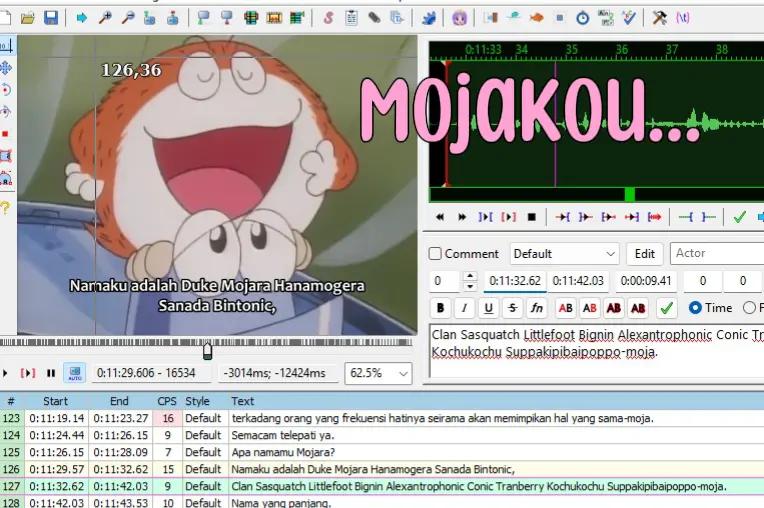Toggle italic formatting button
The image size is (764, 508).
pyautogui.click(x=464, y=308)
